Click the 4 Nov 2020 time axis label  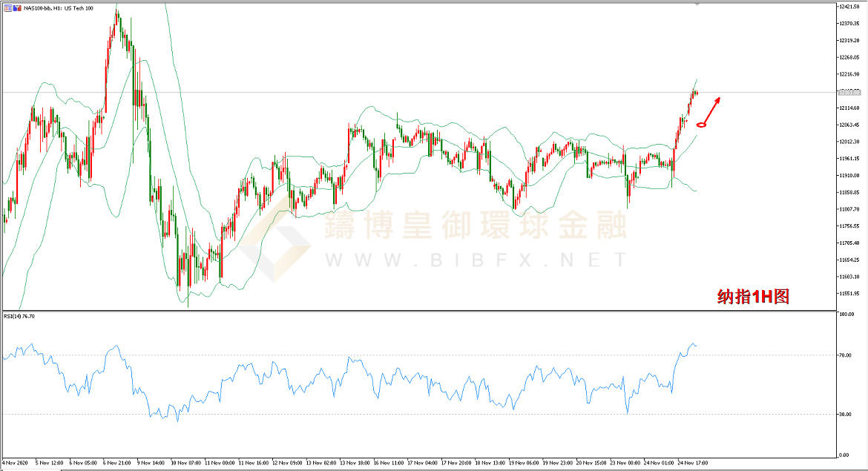tap(17, 462)
